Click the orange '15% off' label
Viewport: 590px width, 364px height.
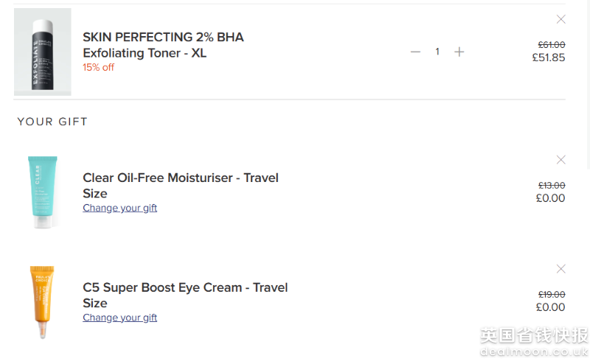point(98,68)
